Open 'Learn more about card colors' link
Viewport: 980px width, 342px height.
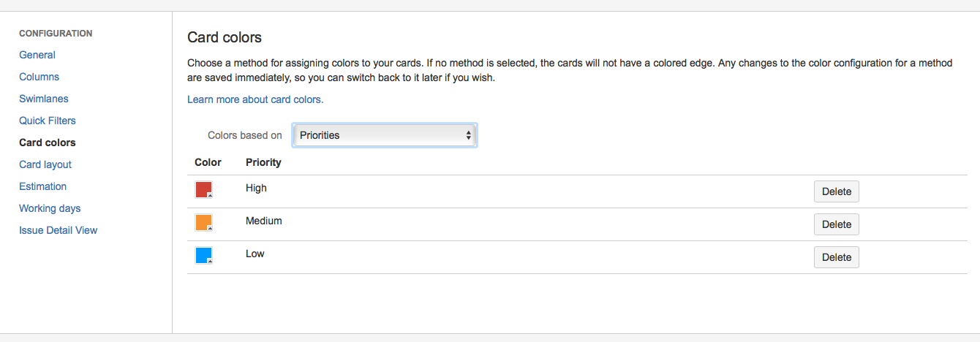click(x=255, y=99)
